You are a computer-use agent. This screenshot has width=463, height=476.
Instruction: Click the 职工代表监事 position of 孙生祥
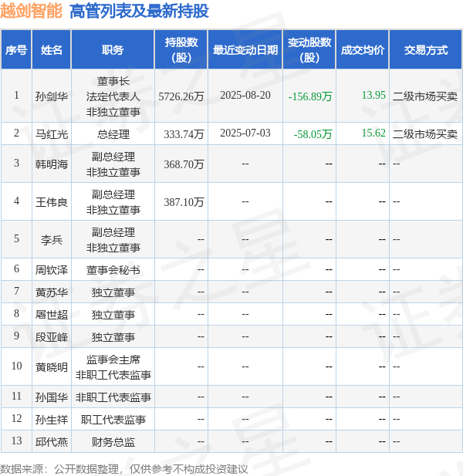click(x=113, y=420)
